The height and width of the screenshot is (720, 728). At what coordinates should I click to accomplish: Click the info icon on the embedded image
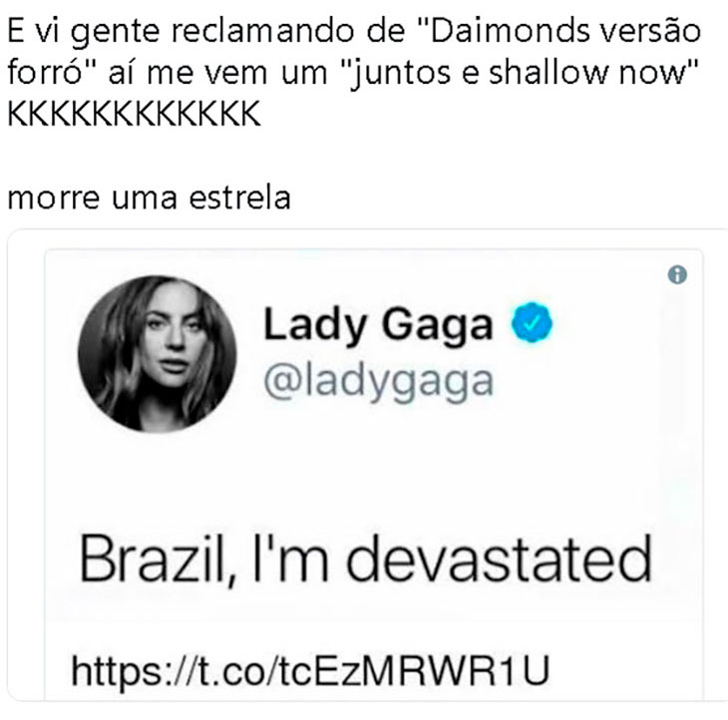pos(677,275)
